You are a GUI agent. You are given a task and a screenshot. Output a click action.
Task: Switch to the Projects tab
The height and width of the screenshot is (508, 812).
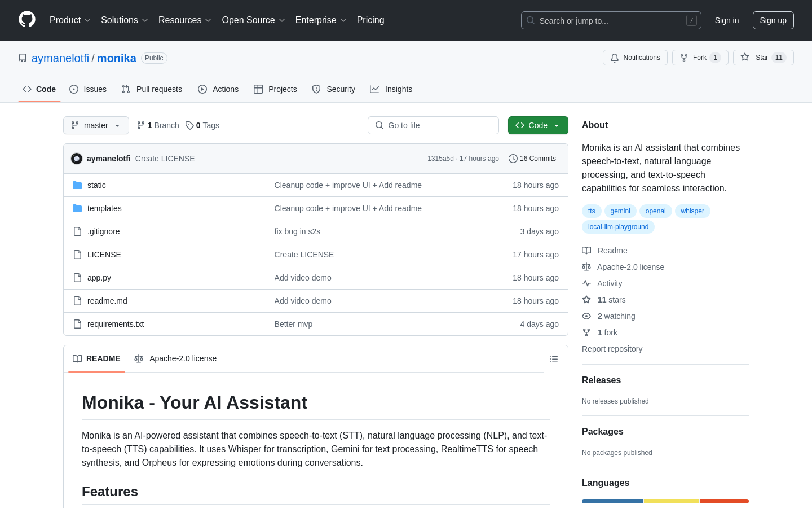(x=275, y=89)
